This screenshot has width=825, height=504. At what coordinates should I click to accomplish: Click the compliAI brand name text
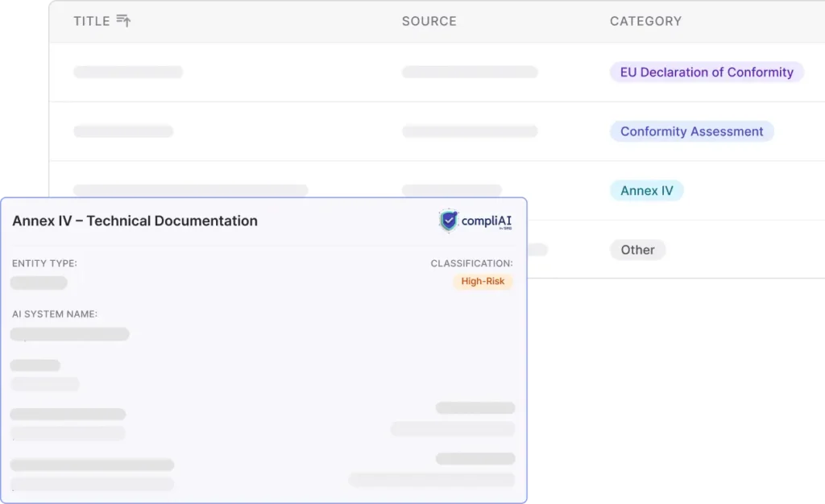[x=487, y=221]
